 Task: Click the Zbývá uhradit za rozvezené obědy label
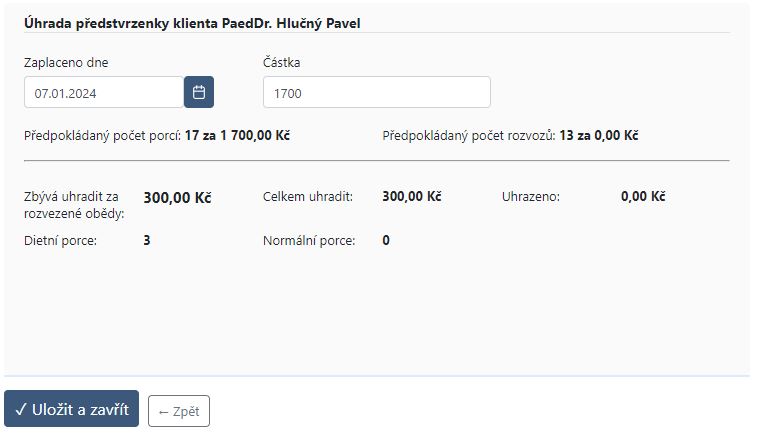[74, 205]
